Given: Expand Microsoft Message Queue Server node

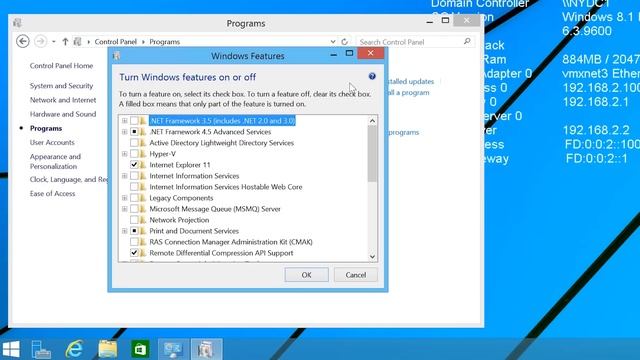Looking at the screenshot, I should pos(124,209).
